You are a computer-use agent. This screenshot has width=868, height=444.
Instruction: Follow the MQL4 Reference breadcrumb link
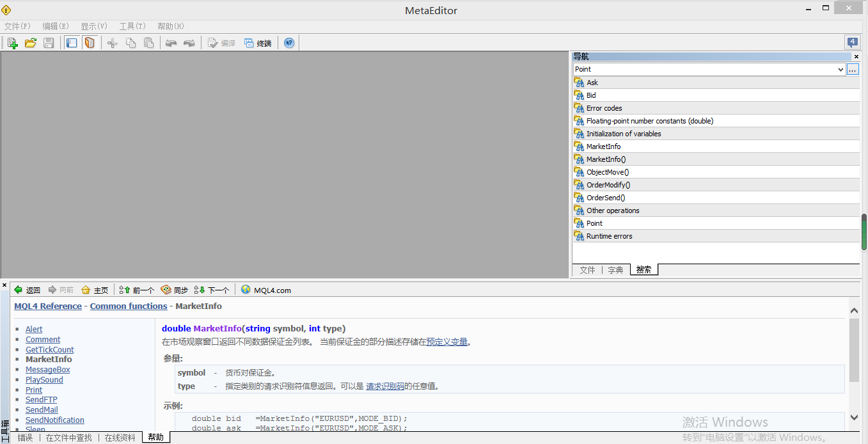click(x=48, y=306)
